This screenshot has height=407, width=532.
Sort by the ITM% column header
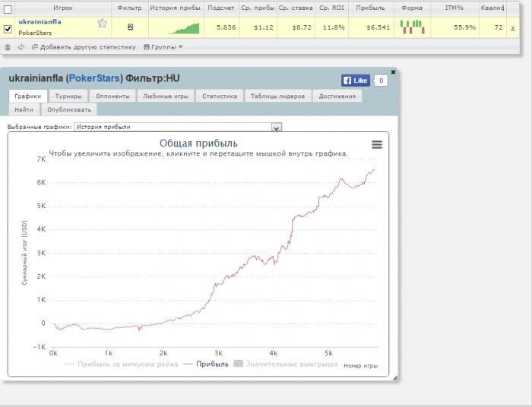click(x=454, y=8)
